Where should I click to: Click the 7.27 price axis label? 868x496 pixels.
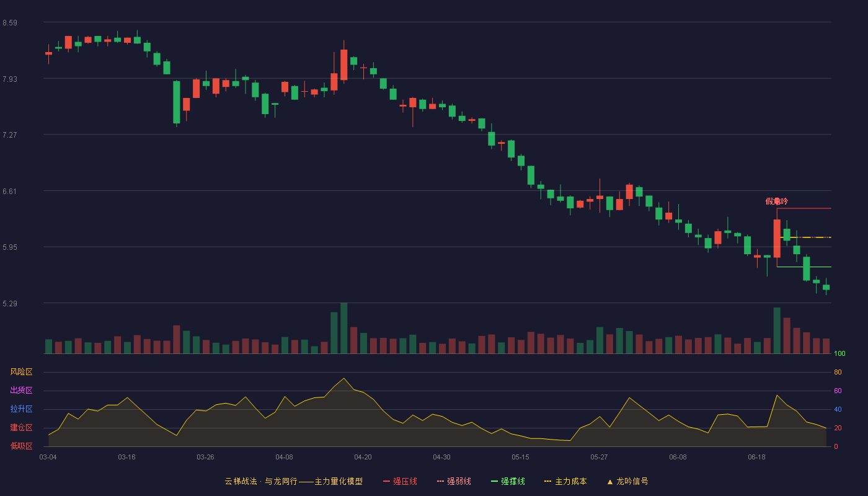click(10, 135)
